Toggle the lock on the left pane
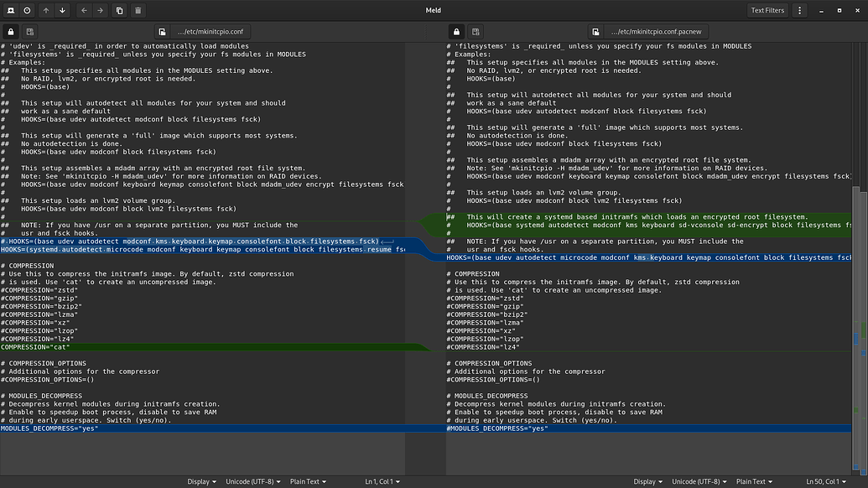The width and height of the screenshot is (868, 488). coord(10,31)
